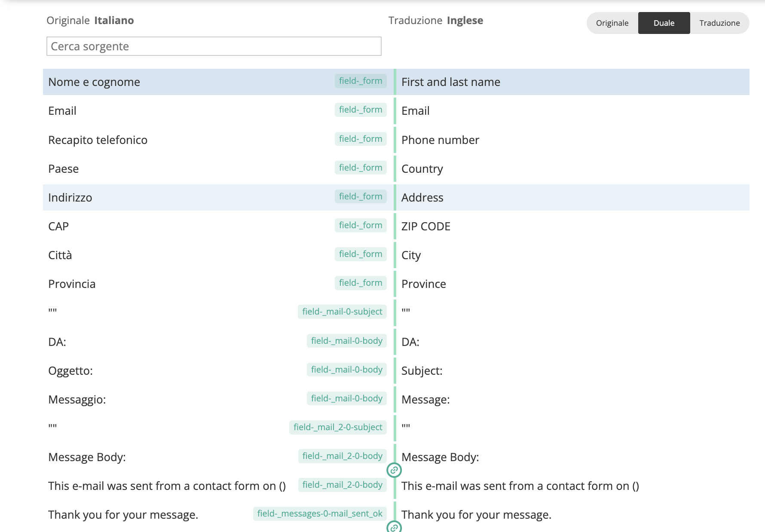Edit the 'First and last name' translation
Image resolution: width=765 pixels, height=532 pixels.
572,82
